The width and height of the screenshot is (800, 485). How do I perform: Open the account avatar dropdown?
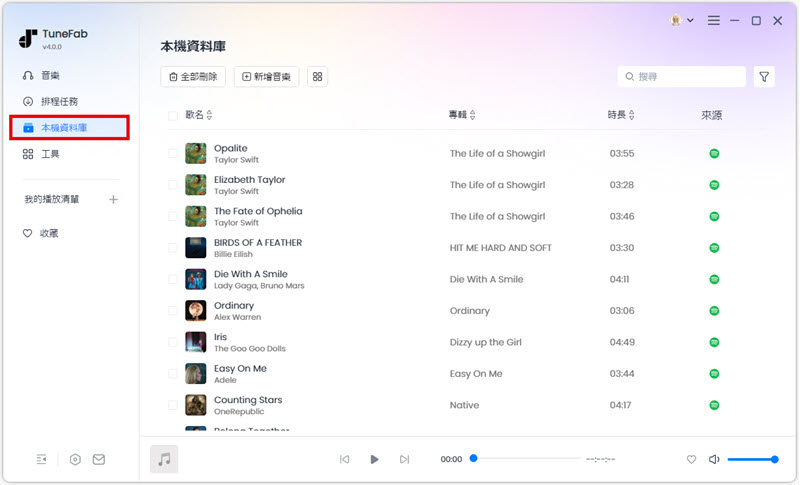(x=682, y=20)
